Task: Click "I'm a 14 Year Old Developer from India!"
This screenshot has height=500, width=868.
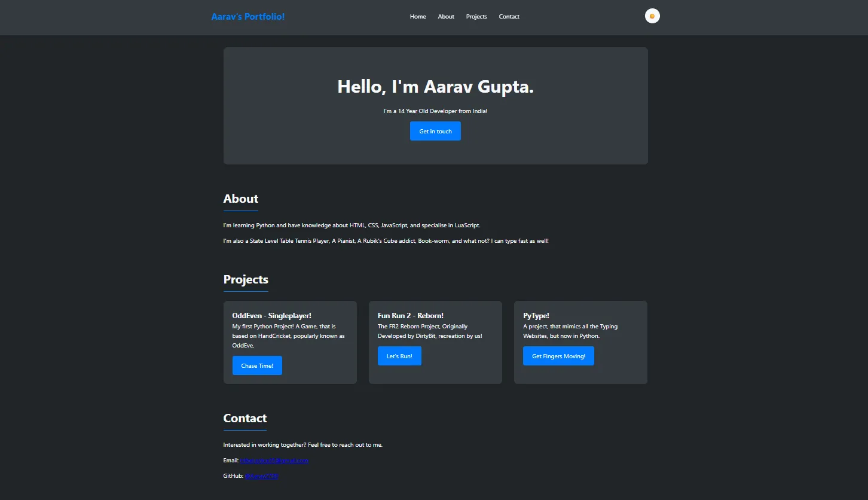Action: [x=436, y=111]
